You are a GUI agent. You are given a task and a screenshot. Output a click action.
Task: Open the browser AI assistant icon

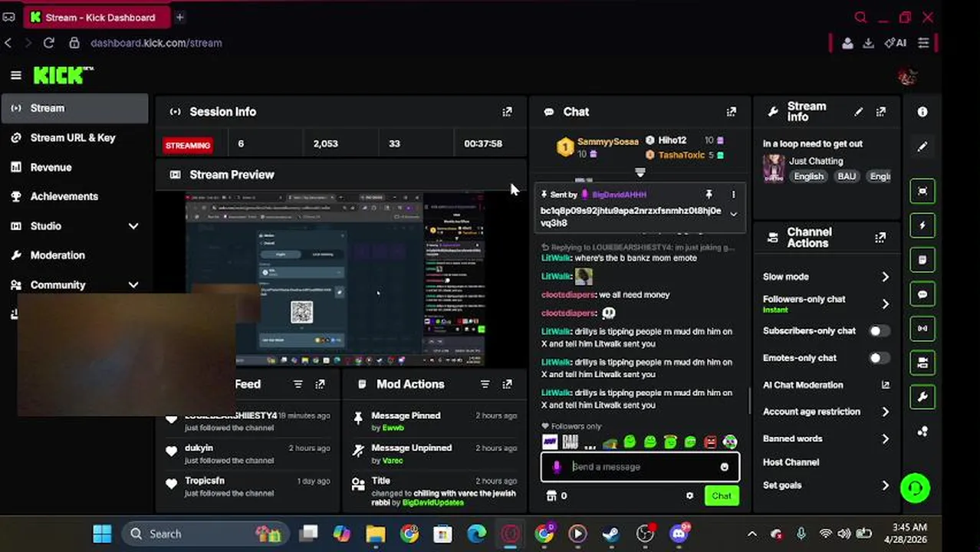point(896,43)
